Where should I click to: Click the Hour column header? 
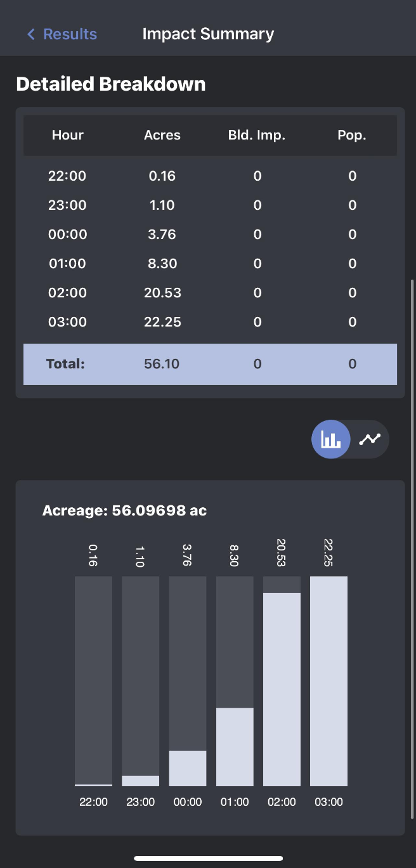pyautogui.click(x=68, y=135)
